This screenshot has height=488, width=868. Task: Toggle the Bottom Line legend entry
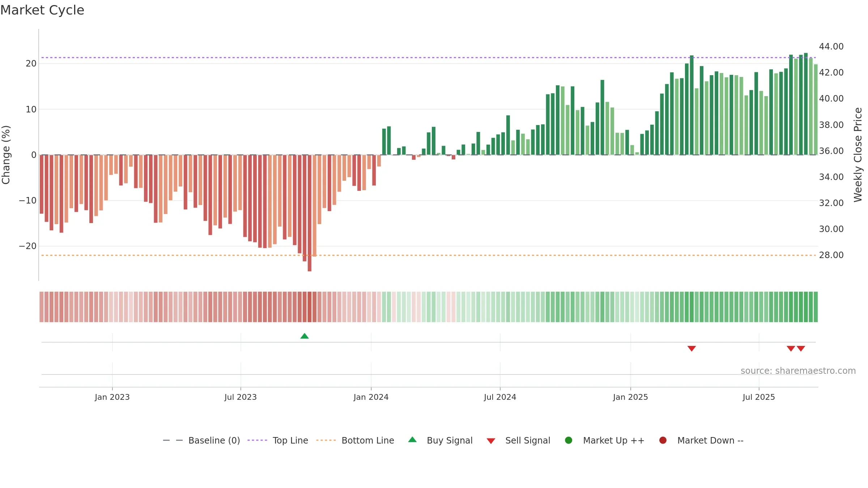tap(355, 440)
